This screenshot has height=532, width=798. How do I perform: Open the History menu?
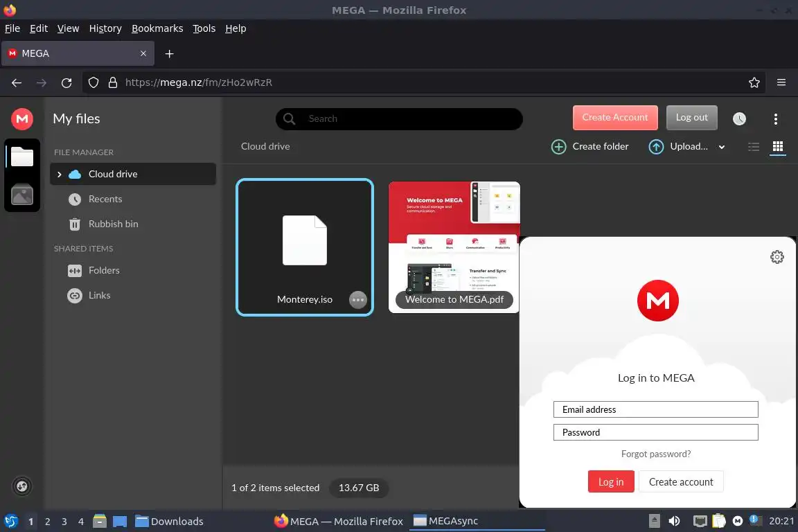click(105, 28)
